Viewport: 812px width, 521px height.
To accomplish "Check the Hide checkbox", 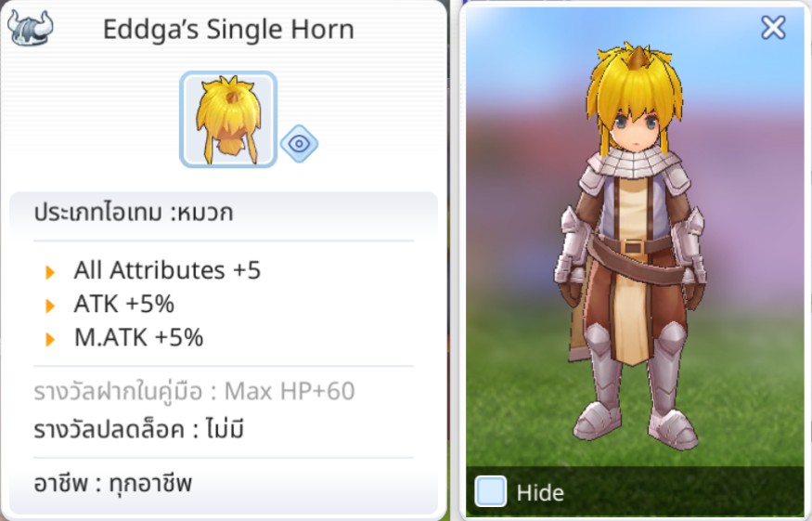I will tap(490, 491).
